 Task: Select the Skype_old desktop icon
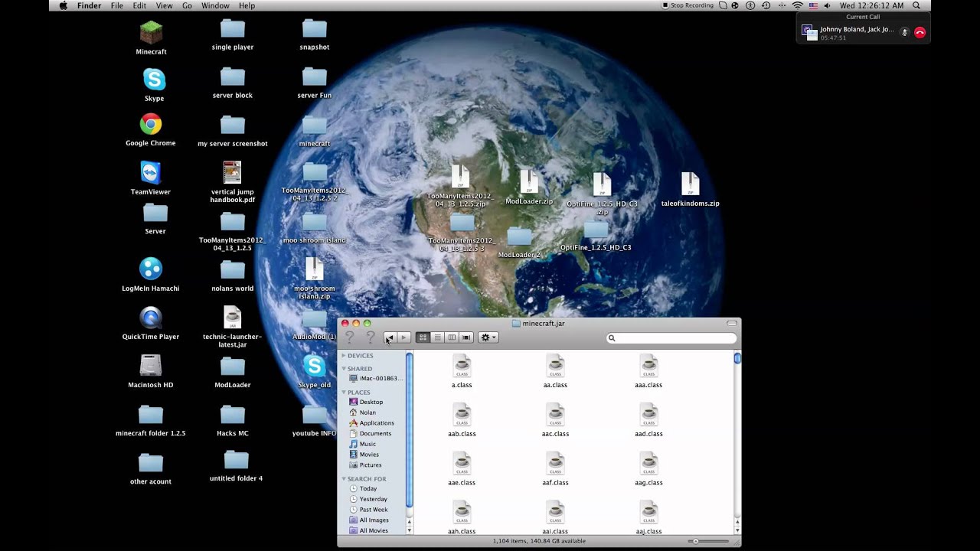coord(314,372)
